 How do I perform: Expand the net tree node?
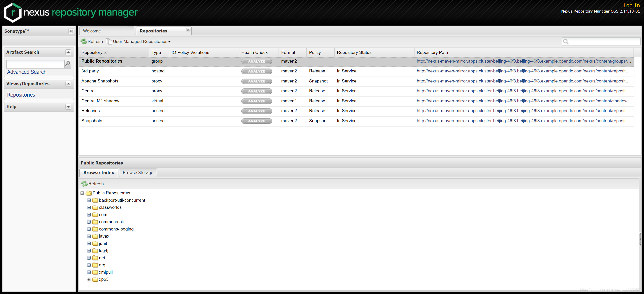click(x=89, y=258)
